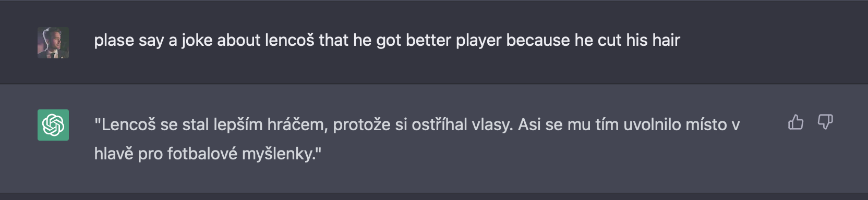Click the green ChatGPT logo avatar
The width and height of the screenshot is (868, 200).
pos(53,125)
